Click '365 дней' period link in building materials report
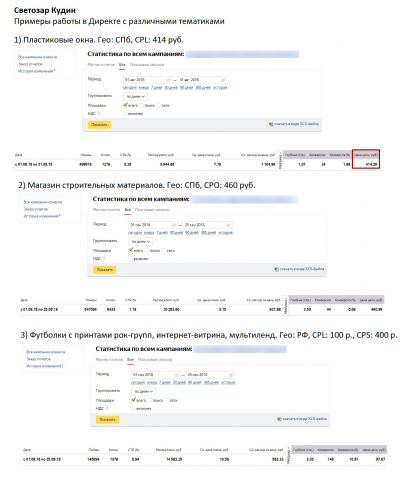411x480 pixels. (x=208, y=233)
